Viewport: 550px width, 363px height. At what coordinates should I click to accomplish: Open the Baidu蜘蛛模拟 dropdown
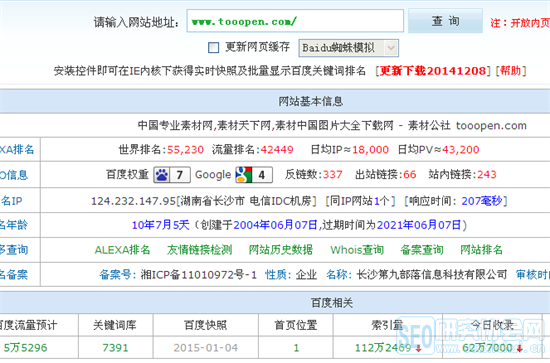pos(348,48)
